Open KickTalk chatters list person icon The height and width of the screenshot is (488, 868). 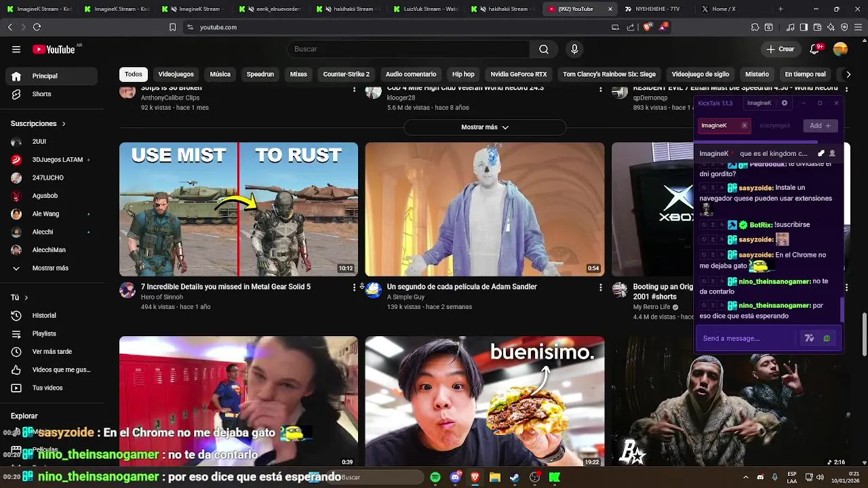pyautogui.click(x=833, y=154)
